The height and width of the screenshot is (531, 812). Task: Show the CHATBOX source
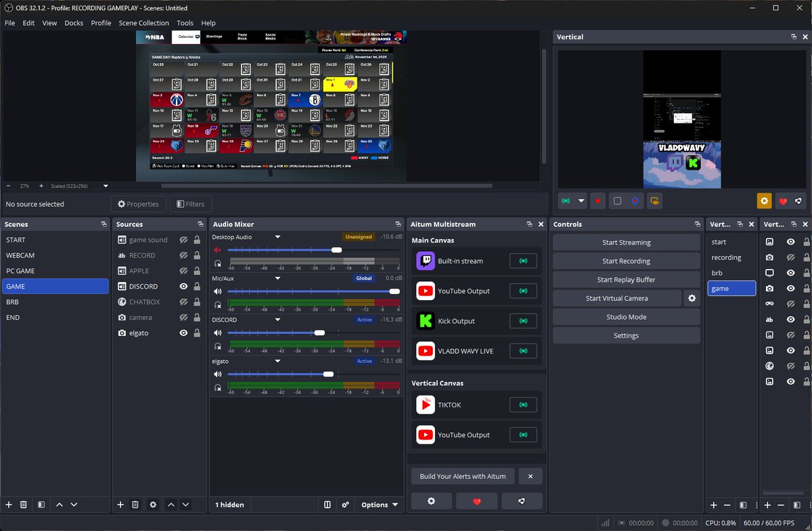(183, 302)
